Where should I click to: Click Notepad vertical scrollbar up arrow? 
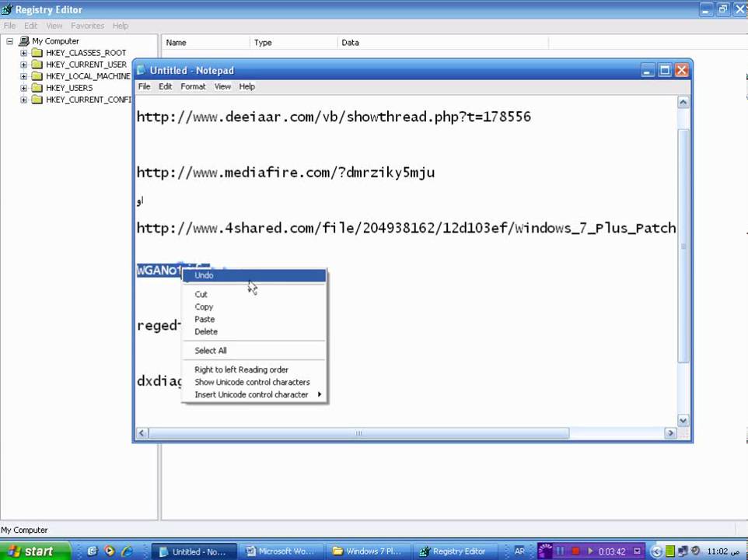(x=683, y=102)
